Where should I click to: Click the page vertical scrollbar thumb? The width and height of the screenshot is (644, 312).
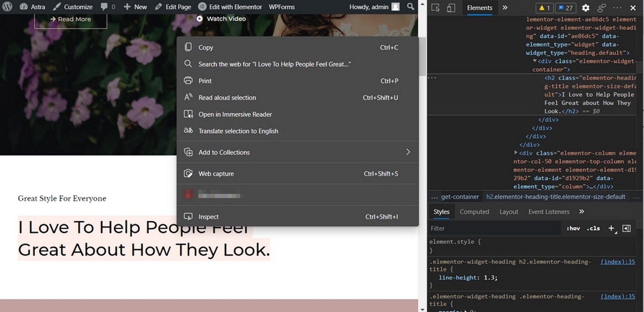tap(422, 56)
